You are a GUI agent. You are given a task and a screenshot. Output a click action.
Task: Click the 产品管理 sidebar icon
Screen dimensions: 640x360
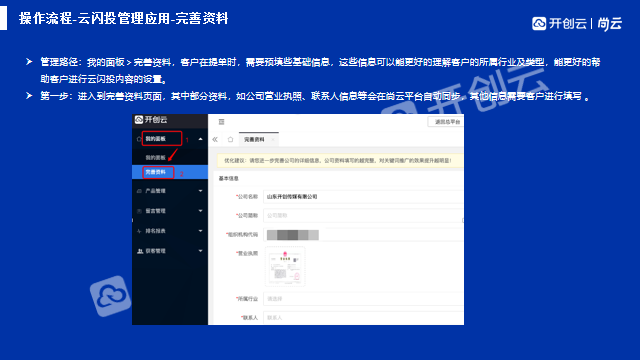click(139, 191)
